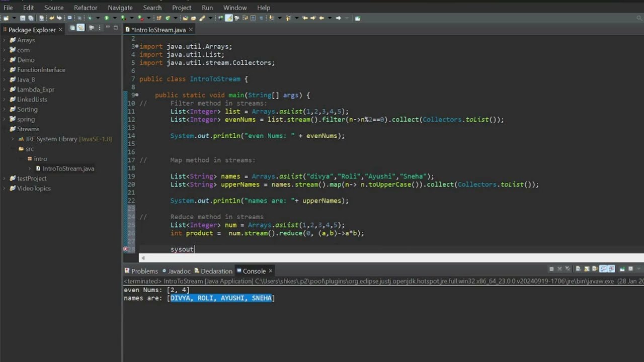Collapse the imports fold marker at line 3

(136, 46)
